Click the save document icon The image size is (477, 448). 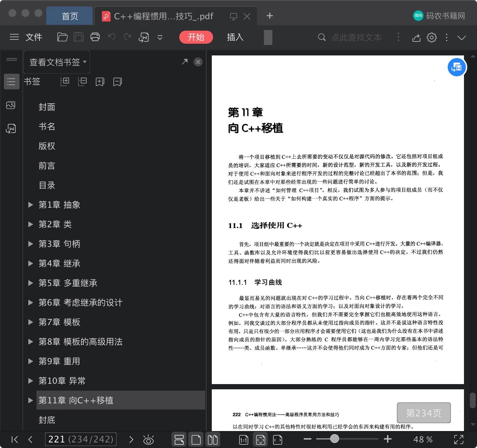(79, 37)
